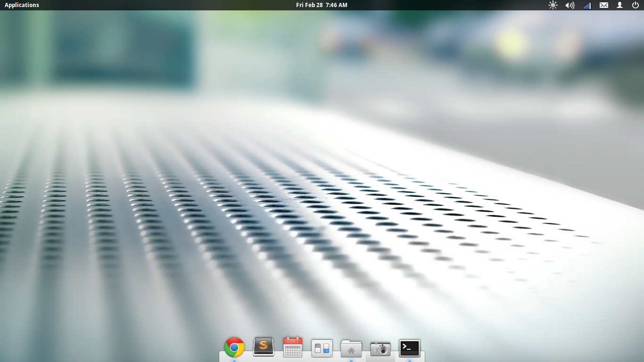Open the brightness indicator
644x362 pixels.
point(553,5)
